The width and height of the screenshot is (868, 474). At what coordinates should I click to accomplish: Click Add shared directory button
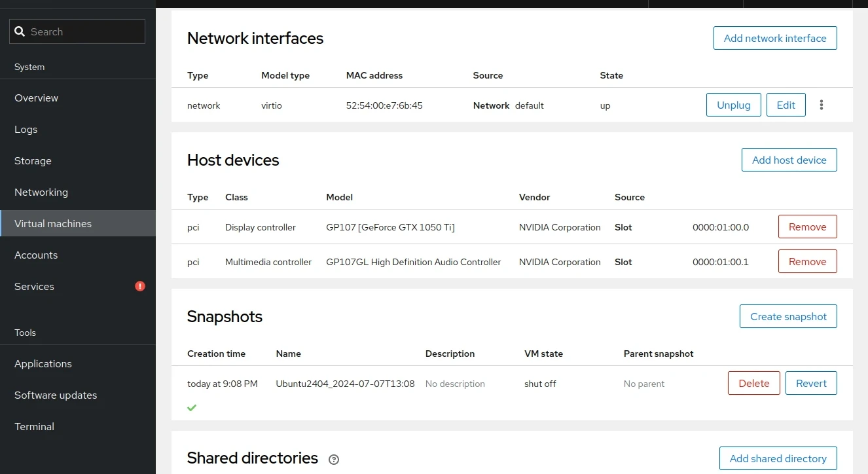click(778, 458)
